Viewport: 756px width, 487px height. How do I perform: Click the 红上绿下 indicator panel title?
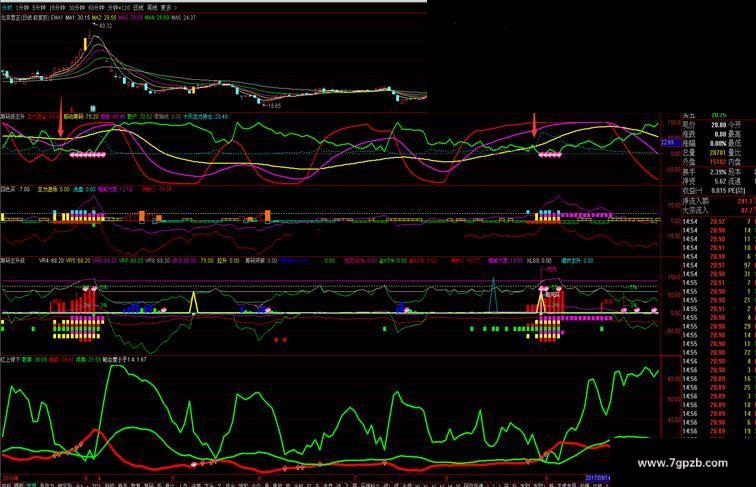[x=10, y=359]
